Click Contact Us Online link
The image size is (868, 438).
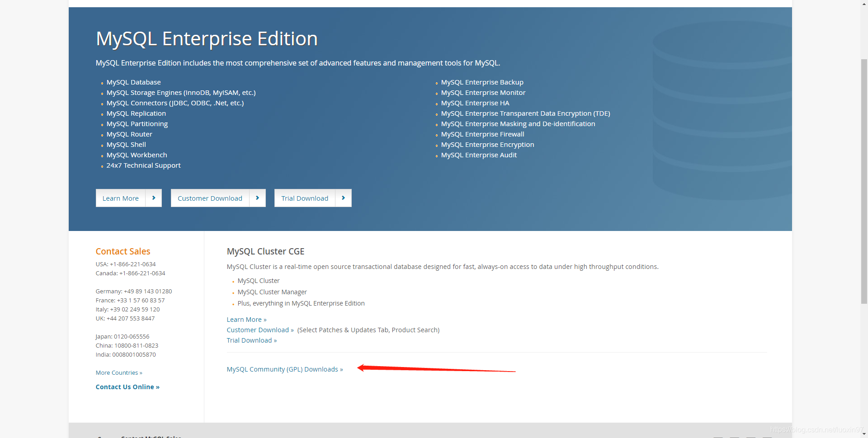(127, 387)
